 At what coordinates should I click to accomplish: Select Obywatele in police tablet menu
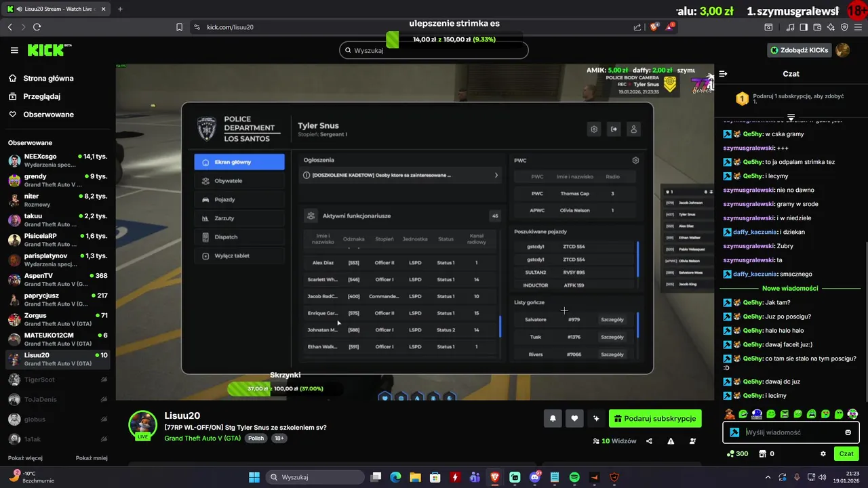(239, 181)
